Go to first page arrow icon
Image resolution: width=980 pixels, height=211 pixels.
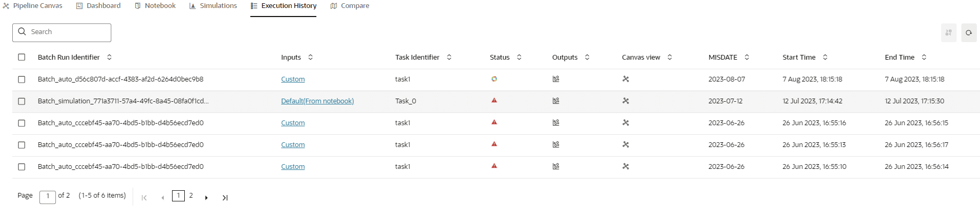click(144, 198)
